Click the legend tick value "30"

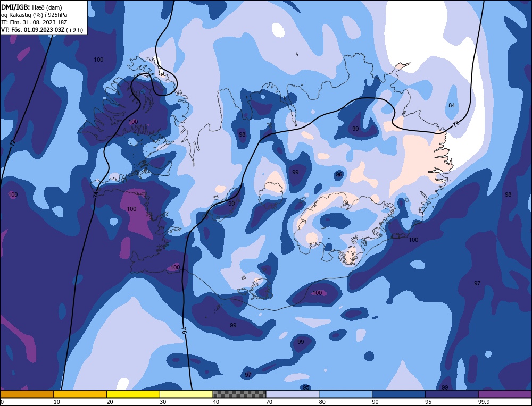click(x=163, y=402)
